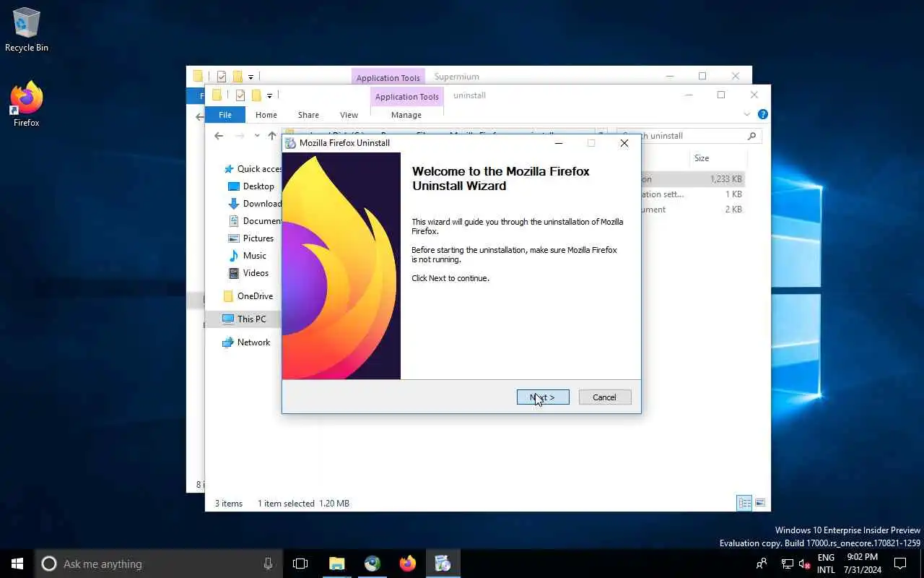Click muted volume tray icon

(x=804, y=564)
